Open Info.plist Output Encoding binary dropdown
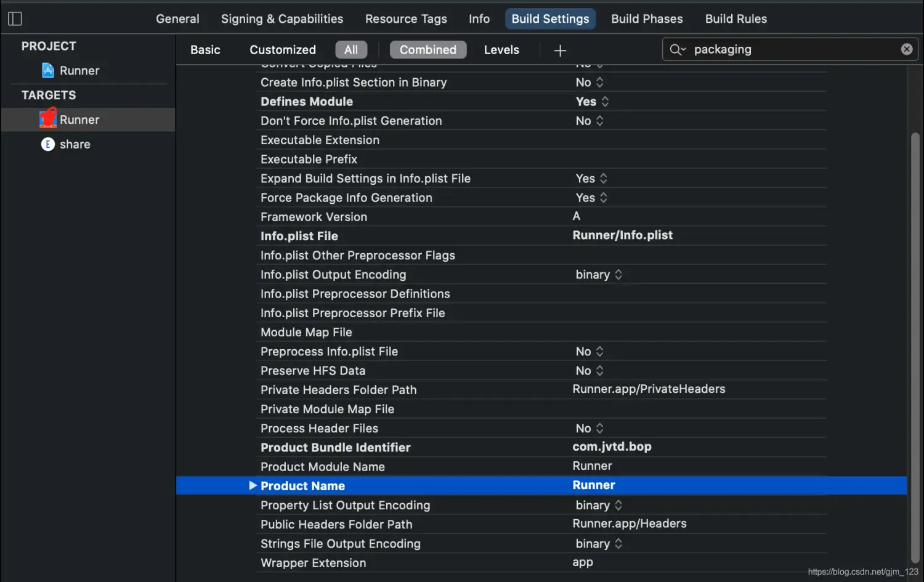 (599, 275)
